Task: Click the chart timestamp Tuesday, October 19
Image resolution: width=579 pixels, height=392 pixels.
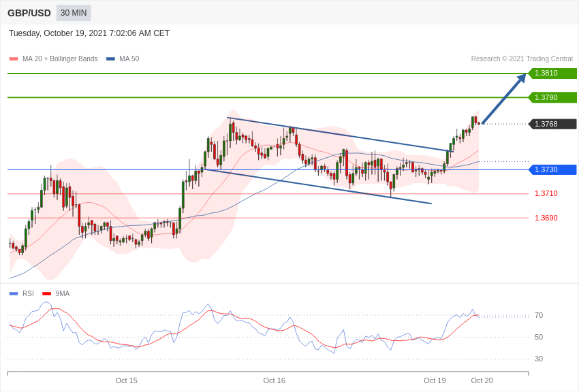Action: click(x=89, y=33)
